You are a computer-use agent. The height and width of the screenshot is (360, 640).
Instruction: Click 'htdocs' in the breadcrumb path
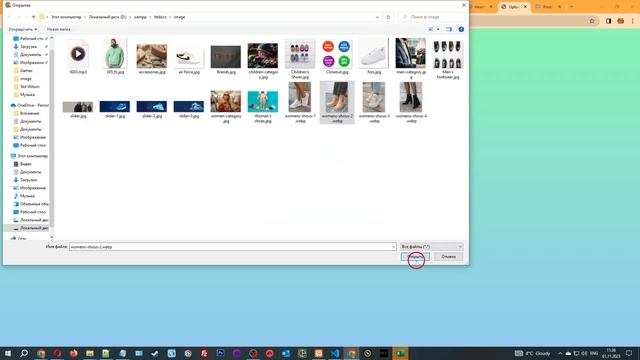point(160,17)
